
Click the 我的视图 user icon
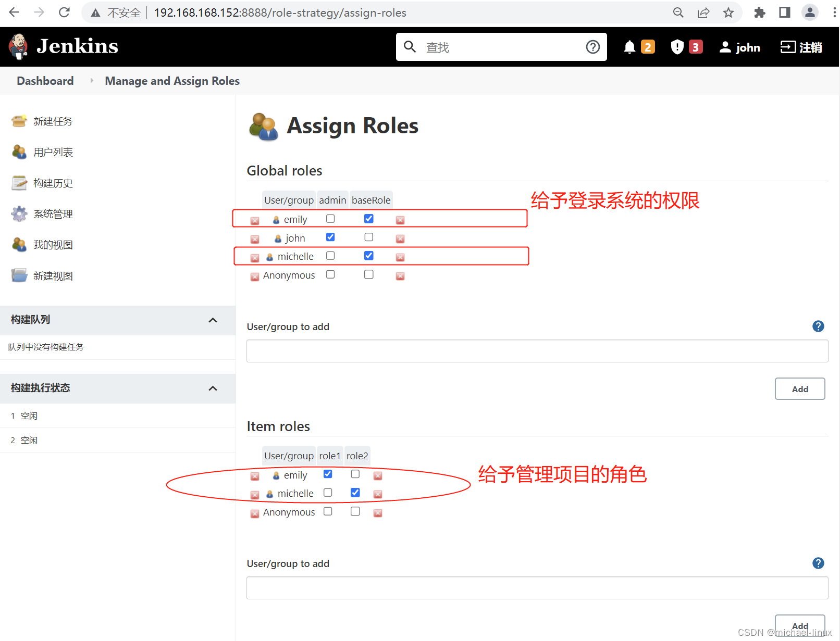click(19, 244)
